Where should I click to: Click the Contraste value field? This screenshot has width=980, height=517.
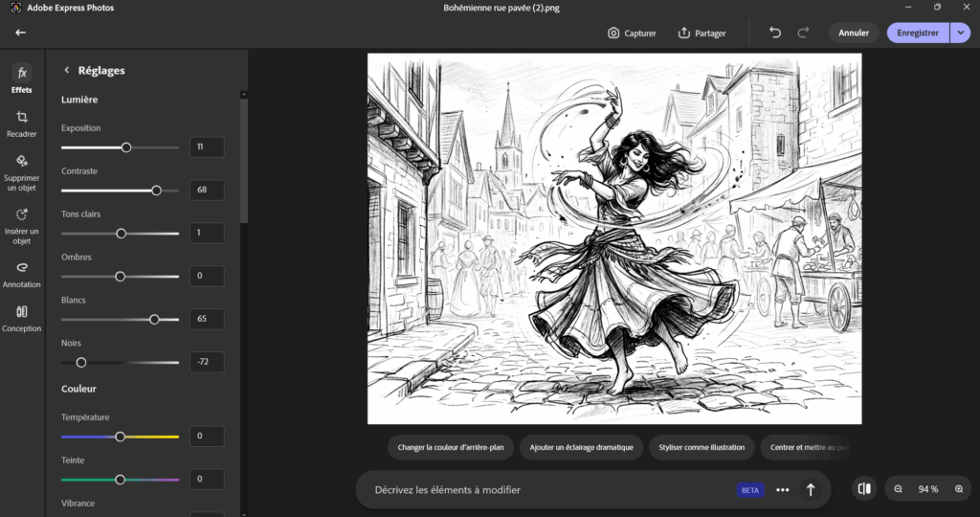click(207, 191)
